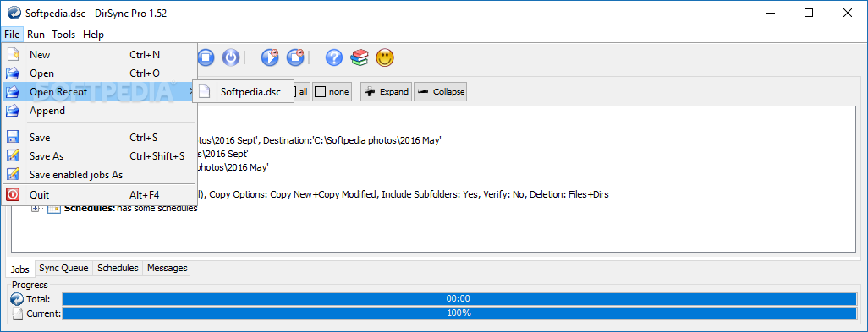Image resolution: width=868 pixels, height=332 pixels.
Task: Click Expand to expand all jobs
Action: click(387, 92)
